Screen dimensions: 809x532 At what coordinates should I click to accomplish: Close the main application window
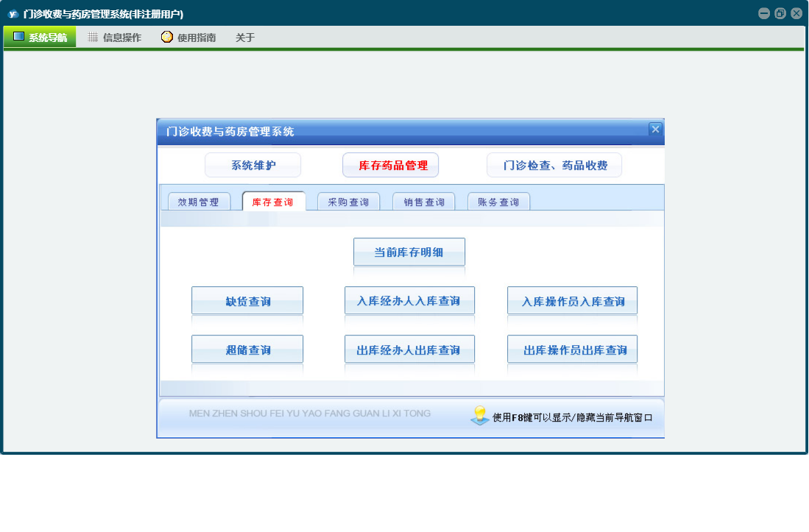click(796, 13)
